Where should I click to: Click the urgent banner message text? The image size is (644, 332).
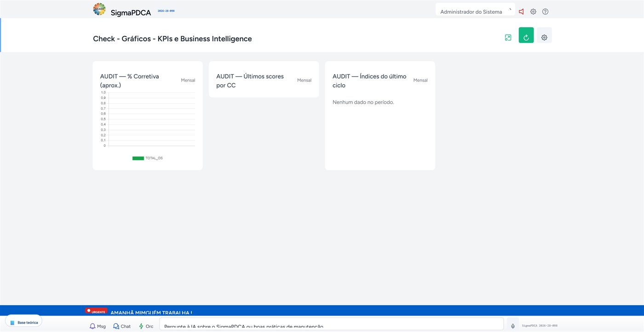click(x=151, y=313)
